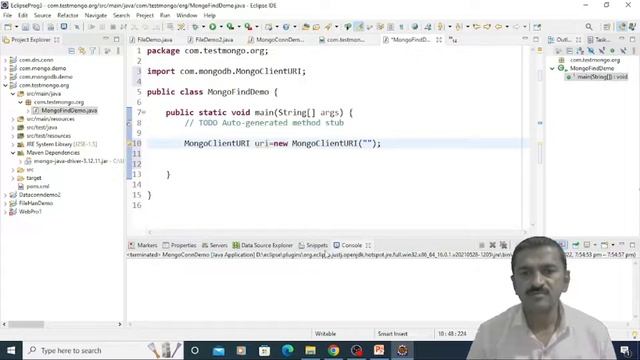The image size is (640, 360).
Task: Click the Search magnifier icon in the toolbar
Action: click(x=589, y=27)
